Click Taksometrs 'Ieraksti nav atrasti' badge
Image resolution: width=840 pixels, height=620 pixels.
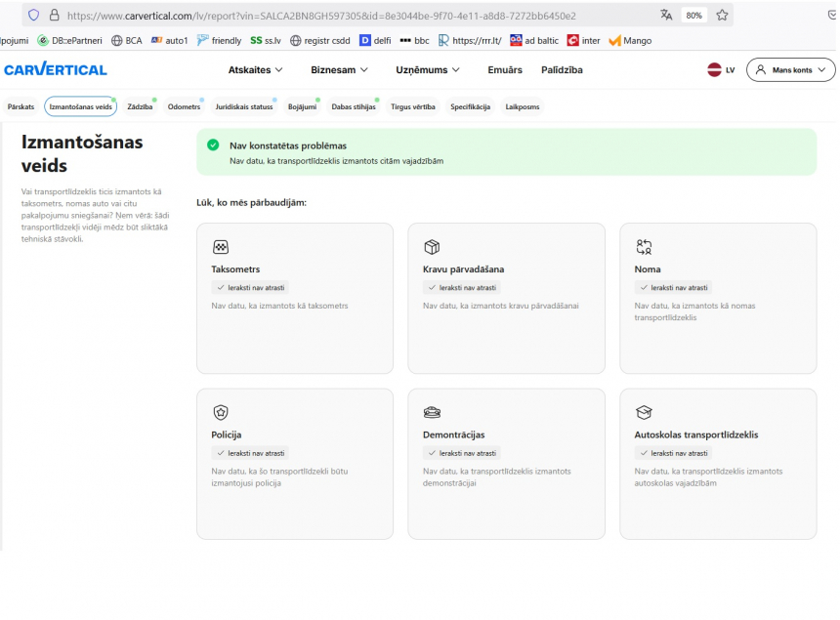point(250,287)
